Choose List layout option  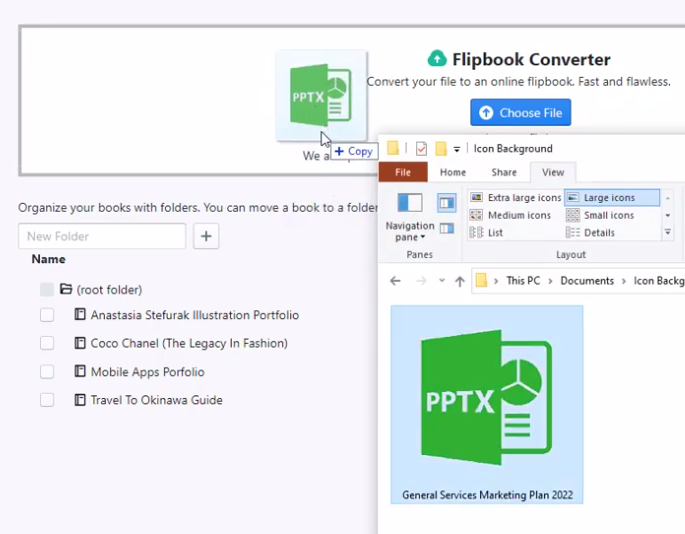[x=486, y=232]
